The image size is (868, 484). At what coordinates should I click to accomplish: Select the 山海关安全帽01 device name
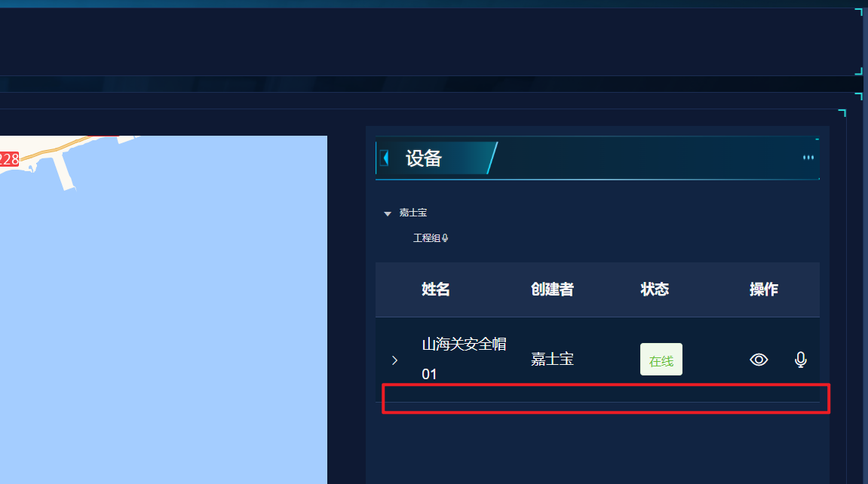coord(464,359)
